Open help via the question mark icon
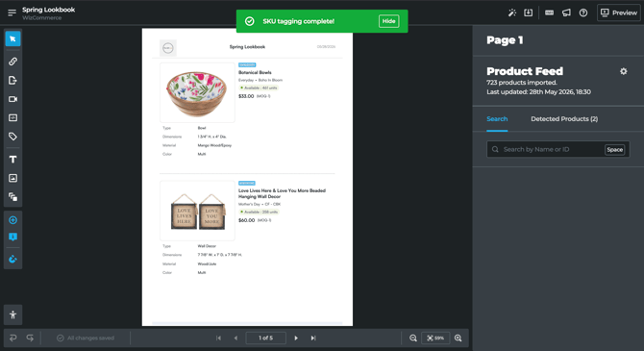The width and height of the screenshot is (644, 351). 583,13
